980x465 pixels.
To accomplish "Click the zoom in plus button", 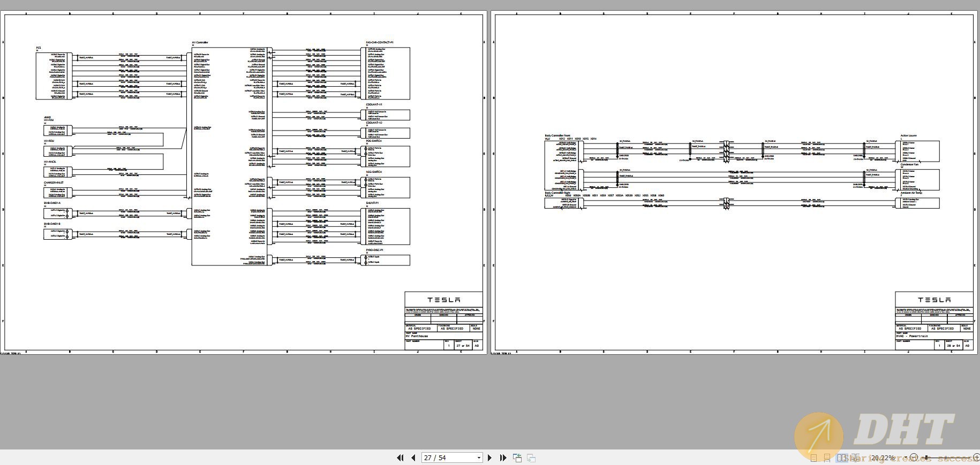I will point(976,458).
